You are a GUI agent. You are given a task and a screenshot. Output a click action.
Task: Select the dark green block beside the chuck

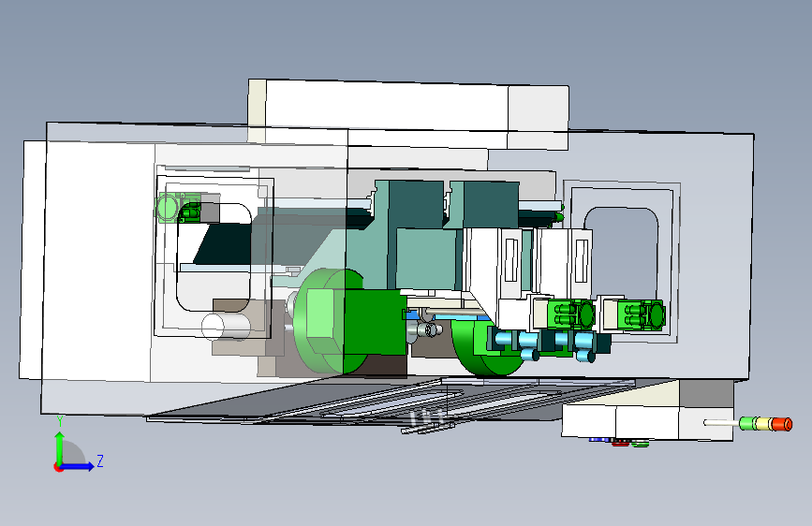pyautogui.click(x=375, y=322)
